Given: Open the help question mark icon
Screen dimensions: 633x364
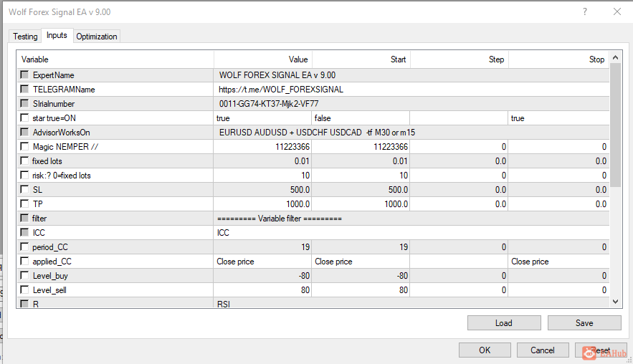Looking at the screenshot, I should pos(585,11).
